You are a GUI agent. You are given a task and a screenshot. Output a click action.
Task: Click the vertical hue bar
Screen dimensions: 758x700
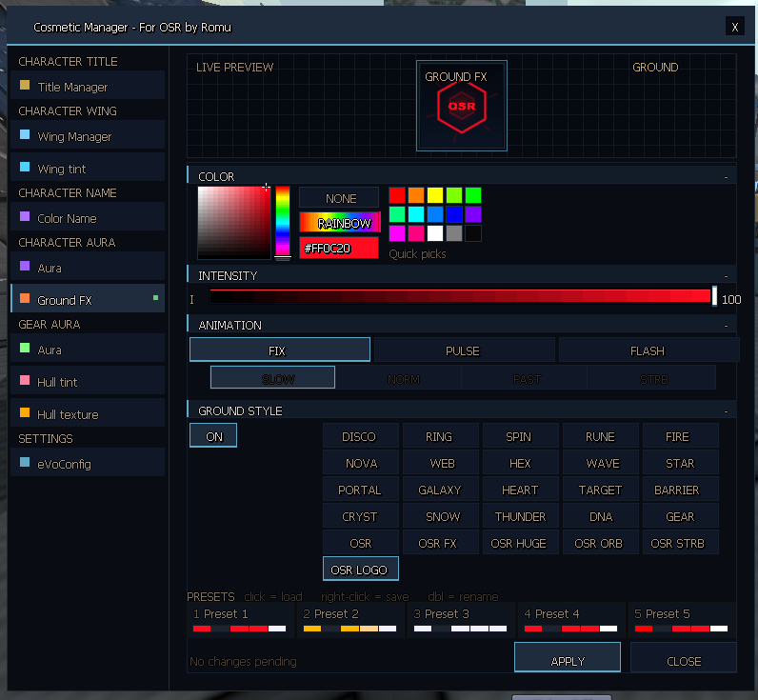[283, 222]
